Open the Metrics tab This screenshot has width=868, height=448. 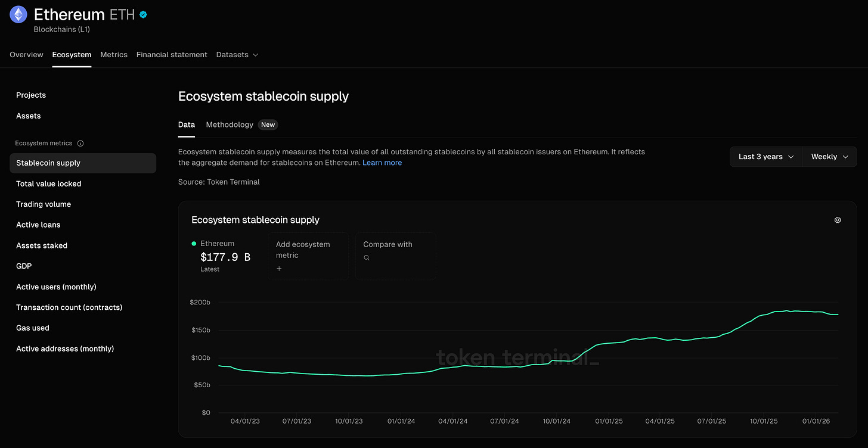point(114,55)
